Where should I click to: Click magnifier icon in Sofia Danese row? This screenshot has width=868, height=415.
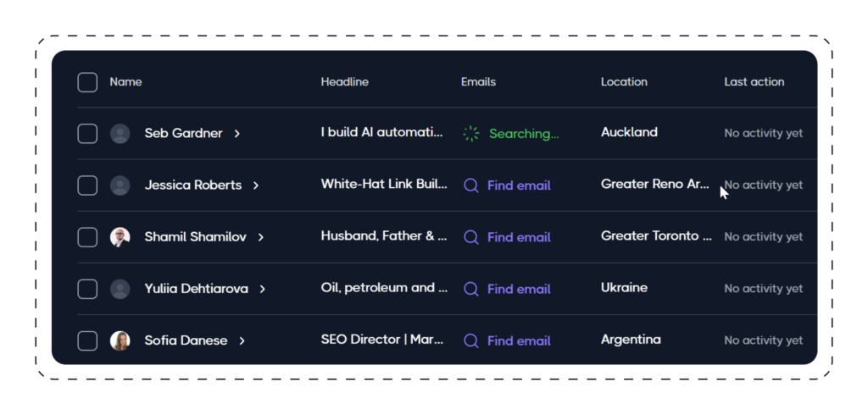471,340
